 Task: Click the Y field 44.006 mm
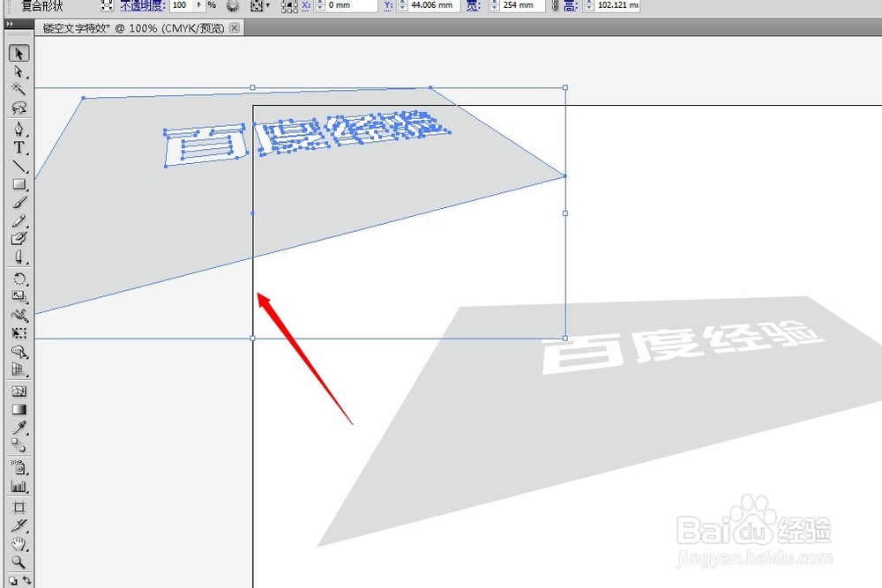coord(434,5)
